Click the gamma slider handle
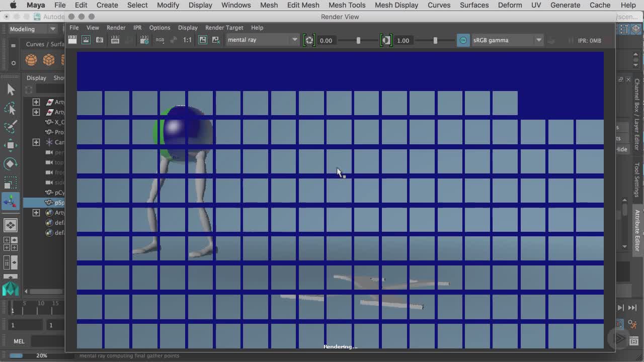 click(x=435, y=40)
